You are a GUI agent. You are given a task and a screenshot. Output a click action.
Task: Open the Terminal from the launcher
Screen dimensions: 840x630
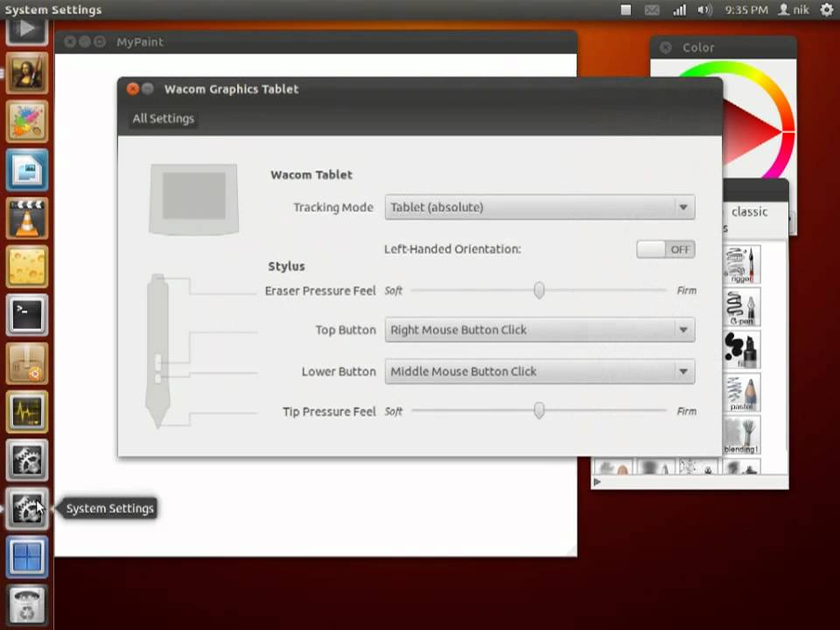[x=27, y=314]
